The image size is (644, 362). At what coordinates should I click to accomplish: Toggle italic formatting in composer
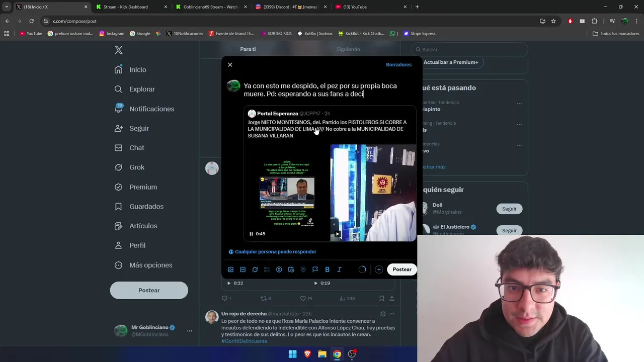pyautogui.click(x=339, y=269)
